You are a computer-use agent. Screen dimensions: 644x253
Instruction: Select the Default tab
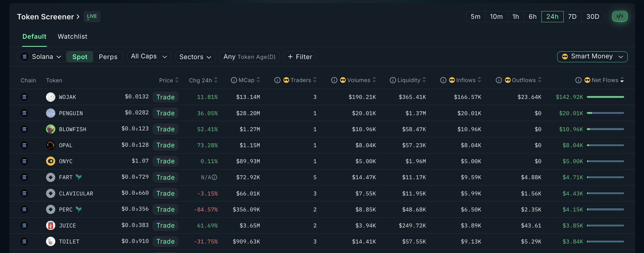(34, 36)
